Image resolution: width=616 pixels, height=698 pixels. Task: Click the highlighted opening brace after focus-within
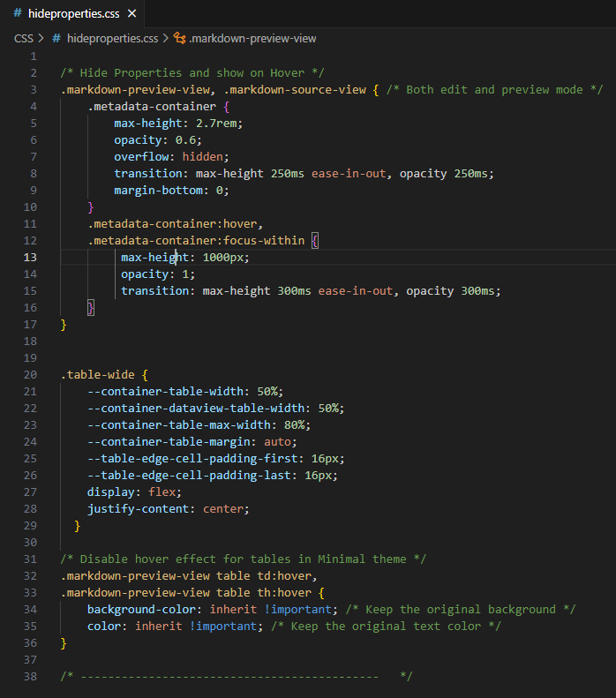pos(315,241)
